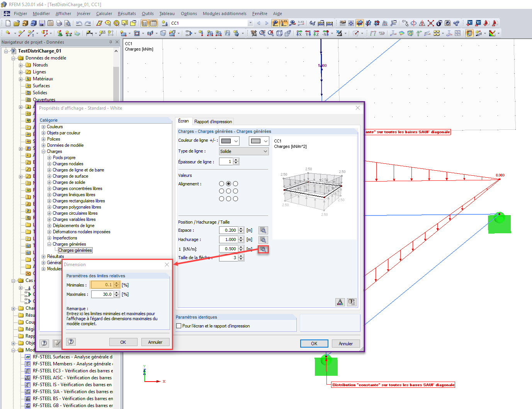Click the help question-mark icon in Dimension dialog
532x409 pixels.
(x=71, y=341)
